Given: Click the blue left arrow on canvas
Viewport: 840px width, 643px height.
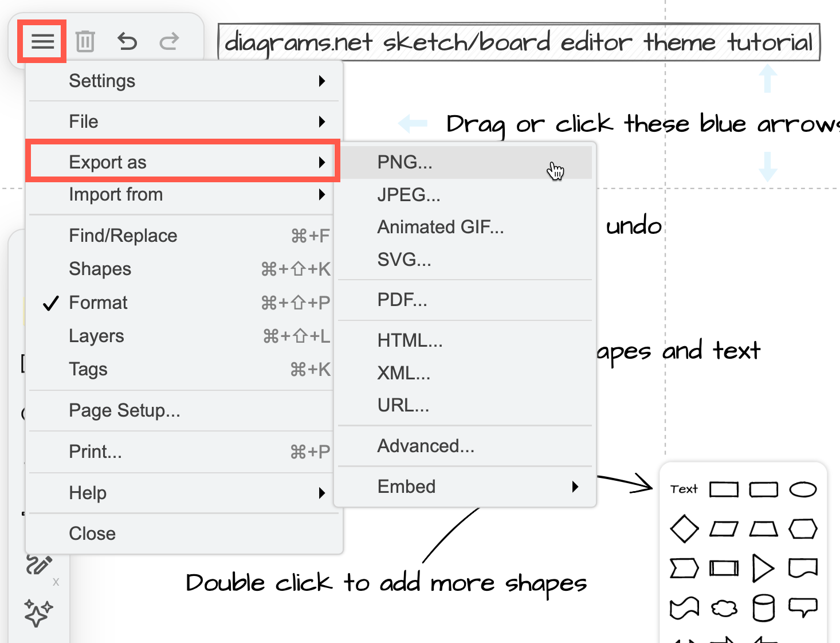Looking at the screenshot, I should click(413, 123).
